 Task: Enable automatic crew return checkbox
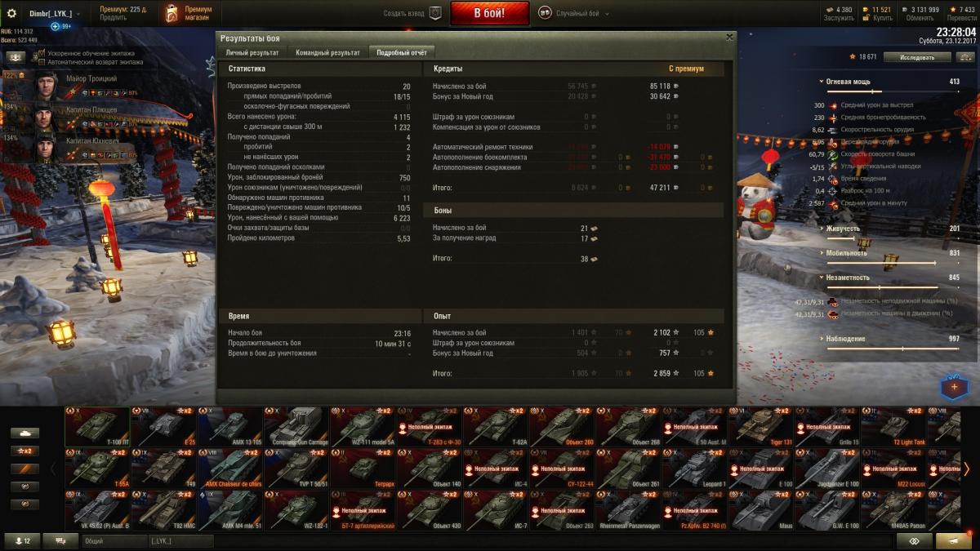(x=41, y=62)
